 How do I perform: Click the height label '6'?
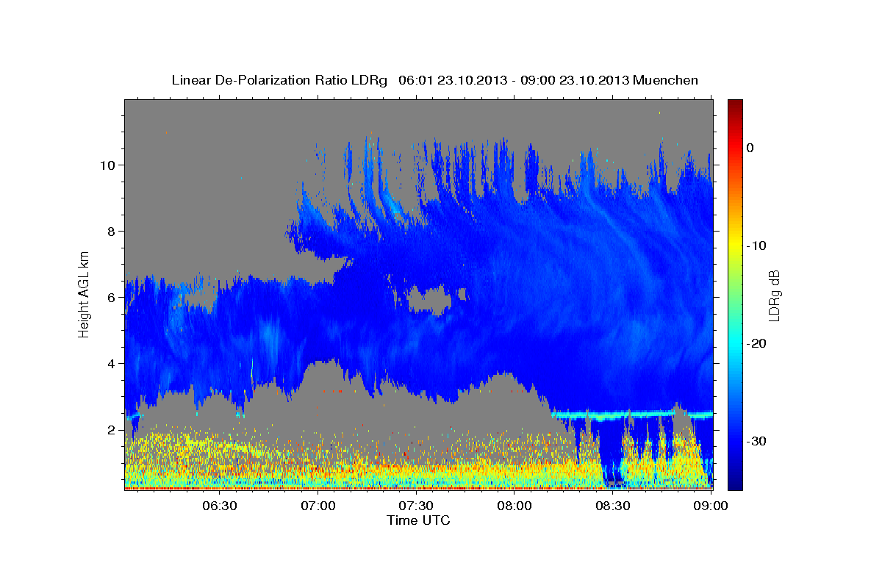click(111, 297)
